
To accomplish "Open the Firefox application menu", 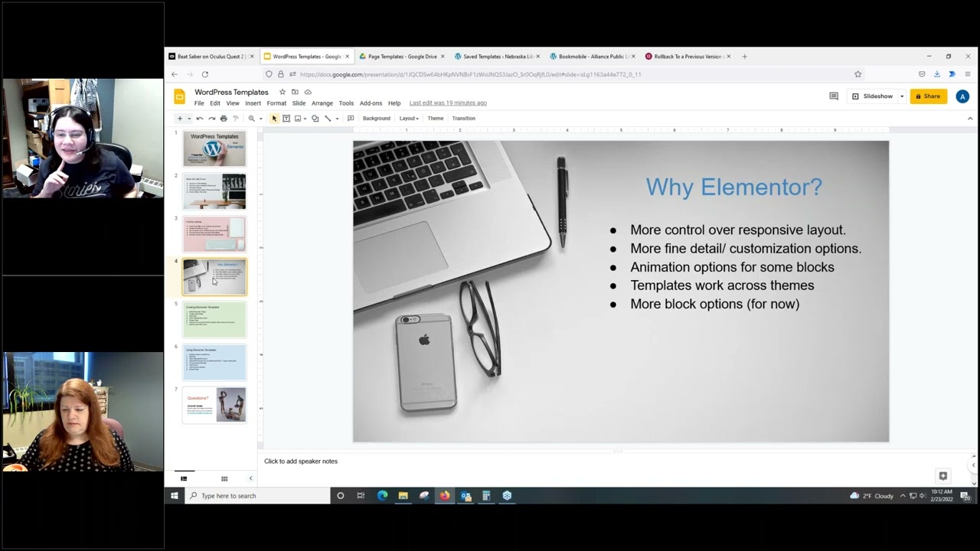I will pyautogui.click(x=968, y=74).
